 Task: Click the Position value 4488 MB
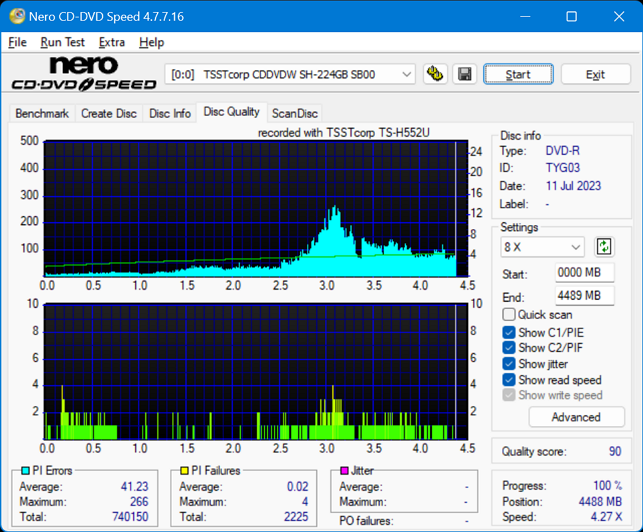point(600,501)
